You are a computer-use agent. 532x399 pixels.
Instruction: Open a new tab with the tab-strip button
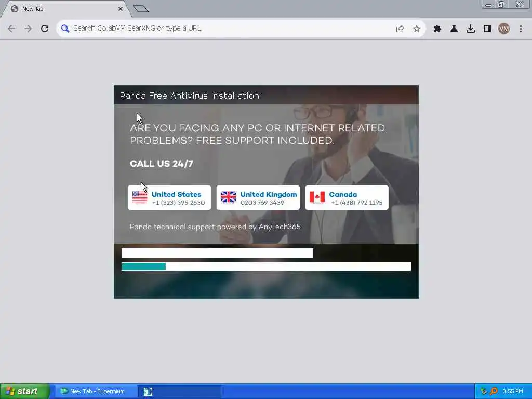point(141,9)
